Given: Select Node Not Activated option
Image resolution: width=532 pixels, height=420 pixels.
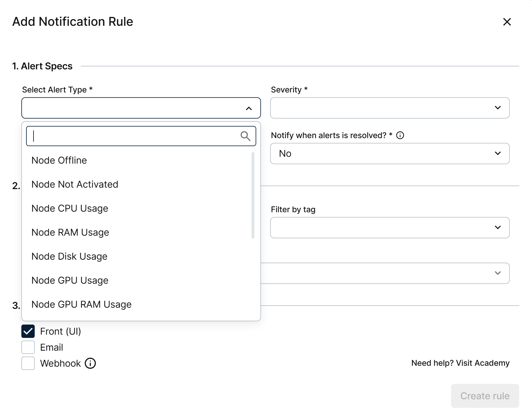Looking at the screenshot, I should (141, 184).
